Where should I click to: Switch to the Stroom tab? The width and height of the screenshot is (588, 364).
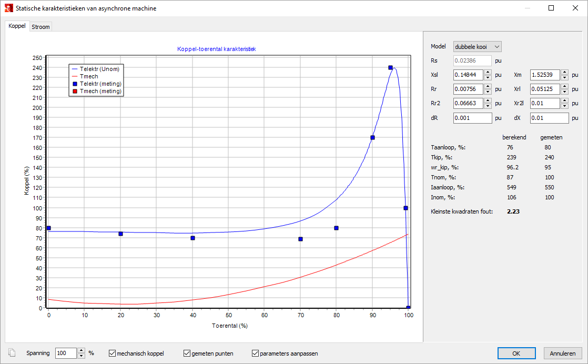(x=40, y=27)
